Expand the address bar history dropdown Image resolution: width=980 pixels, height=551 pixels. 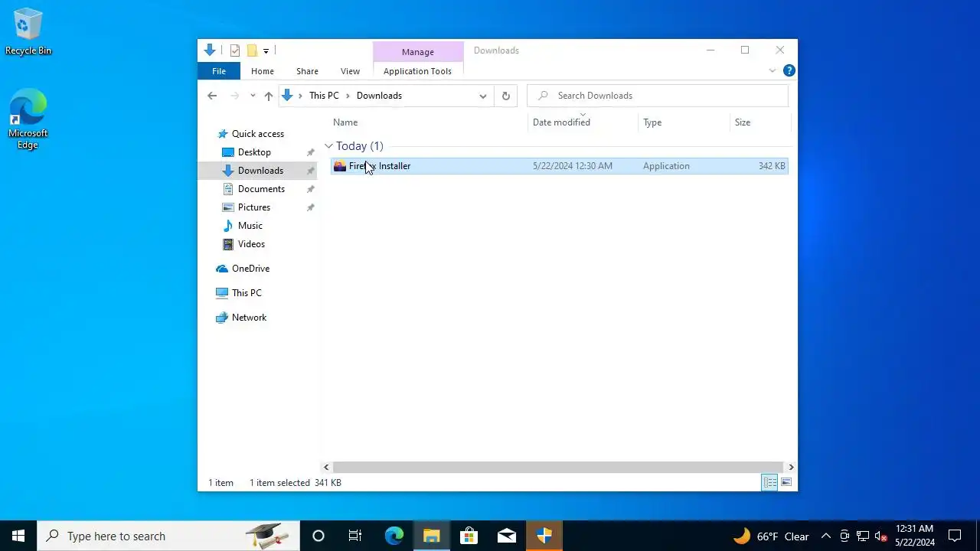point(482,96)
